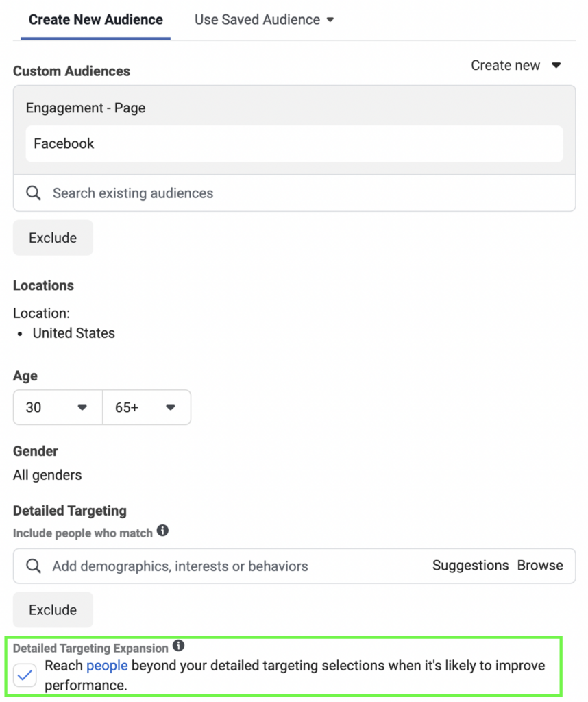Open the Create new audience options arrow
Screen dimensions: 588x702
(x=556, y=65)
